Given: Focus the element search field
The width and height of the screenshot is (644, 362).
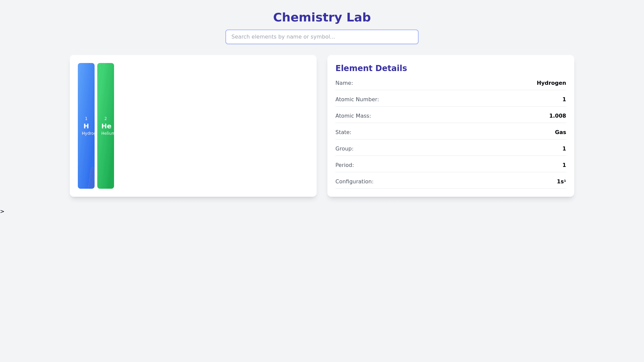Looking at the screenshot, I should (x=322, y=37).
